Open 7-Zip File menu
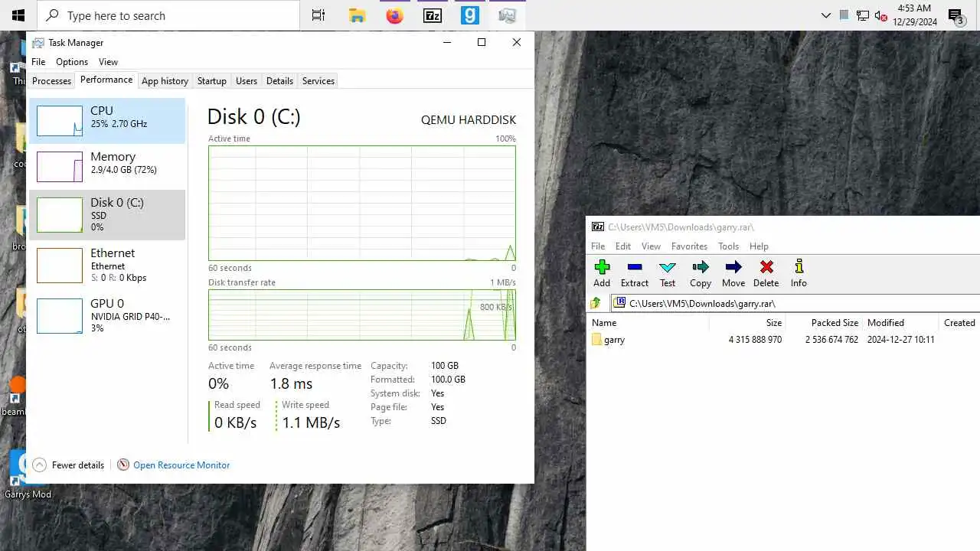 tap(598, 246)
